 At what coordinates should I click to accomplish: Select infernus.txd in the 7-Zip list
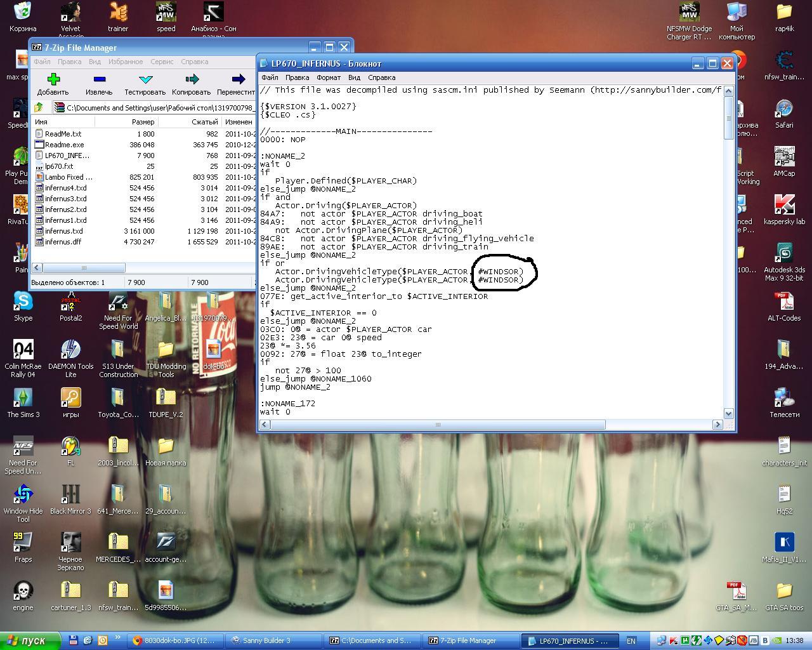(x=63, y=231)
